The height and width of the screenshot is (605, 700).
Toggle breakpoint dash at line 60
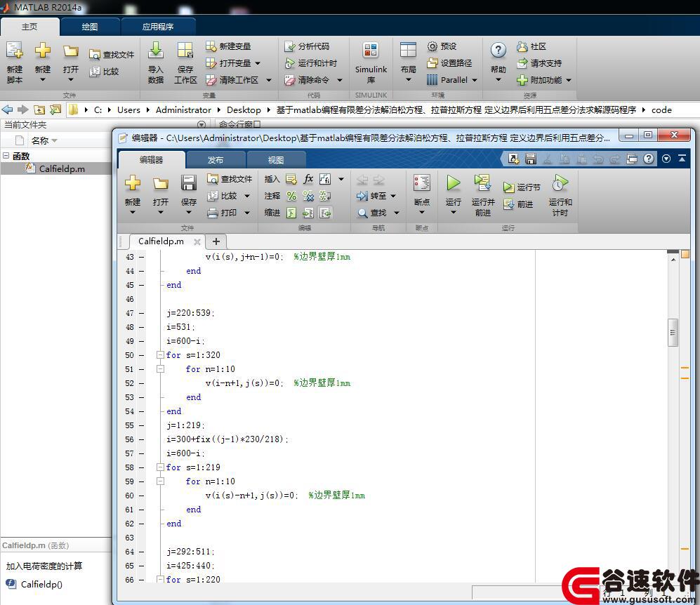pyautogui.click(x=141, y=496)
